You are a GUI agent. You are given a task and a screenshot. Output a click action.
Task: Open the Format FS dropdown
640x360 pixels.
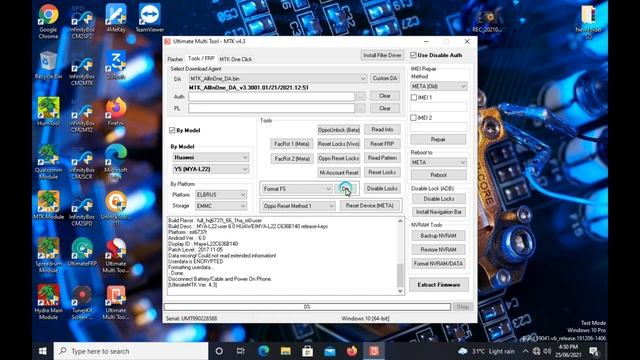coord(297,189)
